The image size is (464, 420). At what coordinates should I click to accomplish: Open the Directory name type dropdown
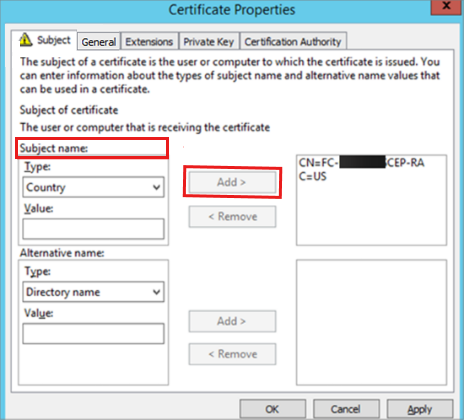[93, 292]
